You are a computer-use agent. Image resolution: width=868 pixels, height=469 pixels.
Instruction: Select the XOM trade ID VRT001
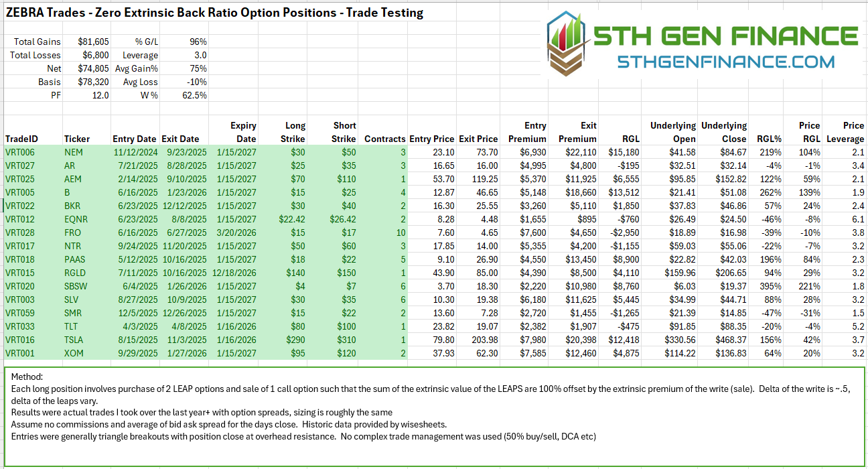pyautogui.click(x=19, y=353)
